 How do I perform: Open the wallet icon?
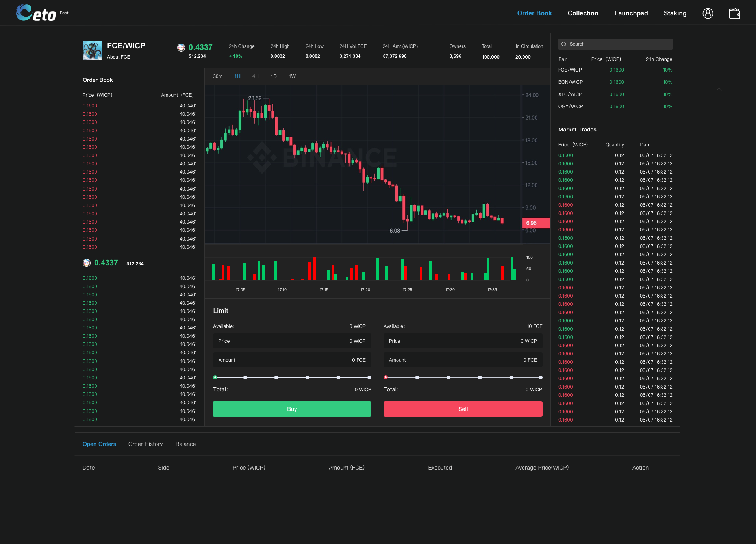pos(734,13)
